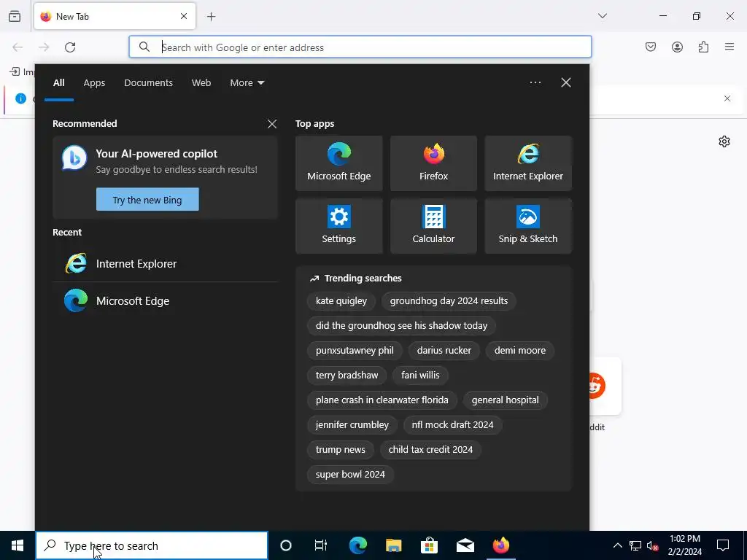Image resolution: width=747 pixels, height=560 pixels.
Task: Personalize new tab gear icon
Action: 724,141
